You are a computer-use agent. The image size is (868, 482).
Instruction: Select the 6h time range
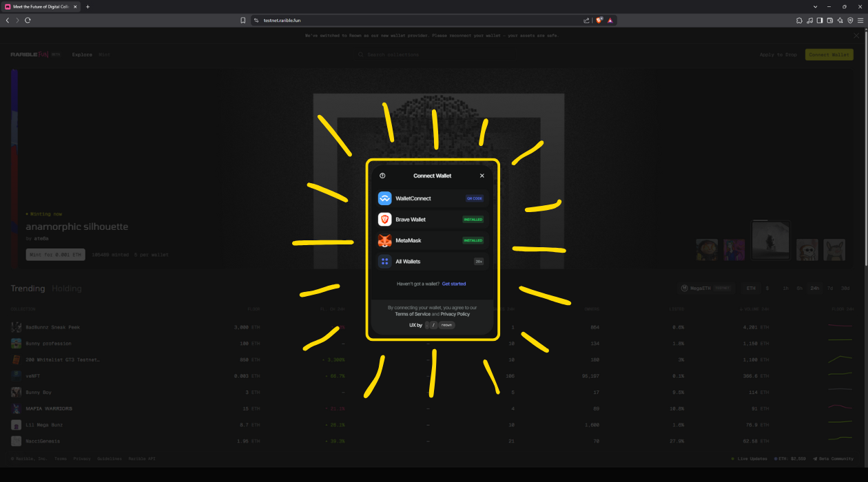(x=800, y=288)
